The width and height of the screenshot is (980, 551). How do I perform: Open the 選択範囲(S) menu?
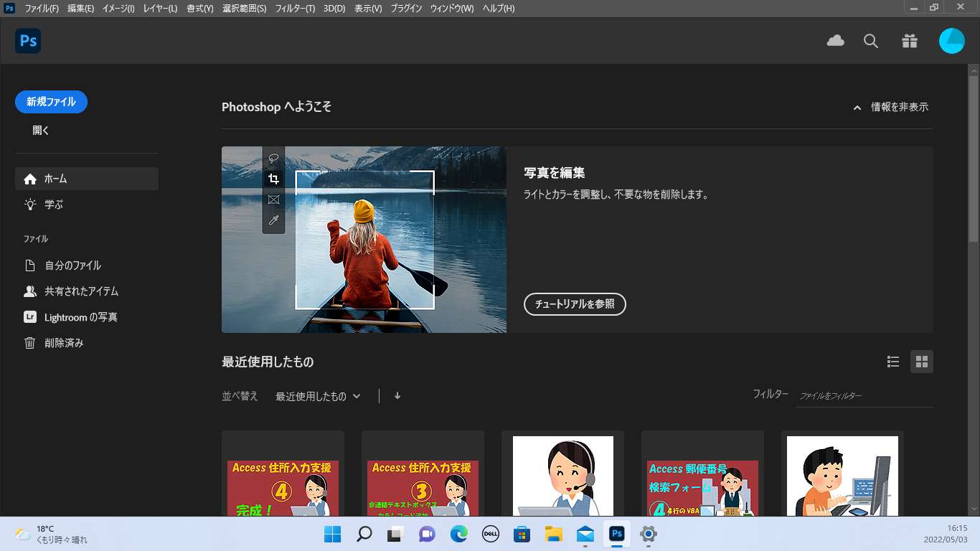tap(244, 9)
